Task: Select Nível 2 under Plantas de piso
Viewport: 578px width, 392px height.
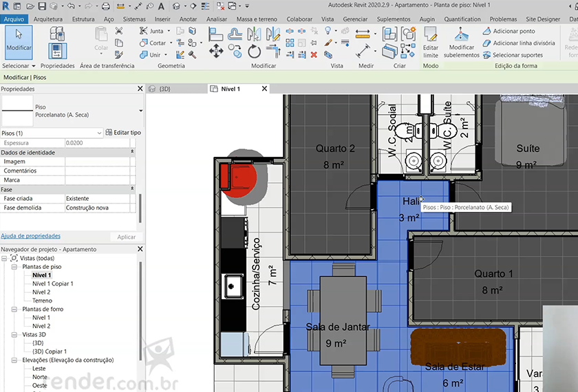Action: 41,292
